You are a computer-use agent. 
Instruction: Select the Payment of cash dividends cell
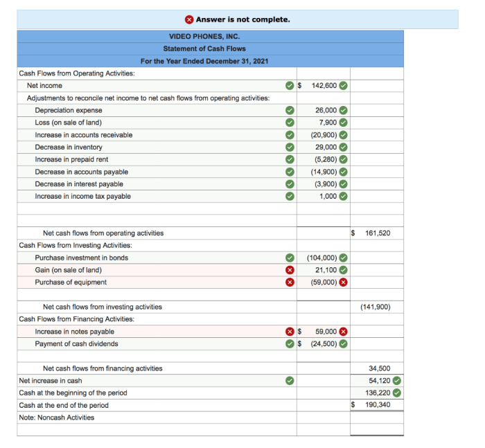(x=157, y=344)
